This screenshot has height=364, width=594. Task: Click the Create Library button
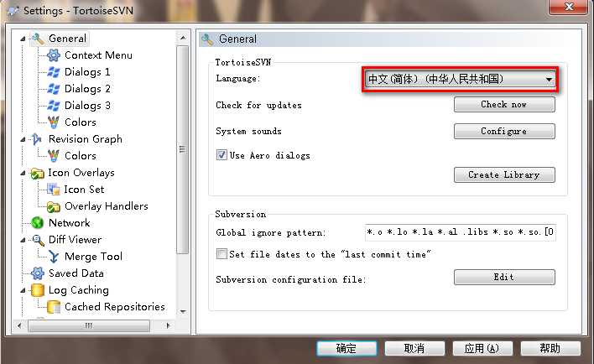pos(504,174)
